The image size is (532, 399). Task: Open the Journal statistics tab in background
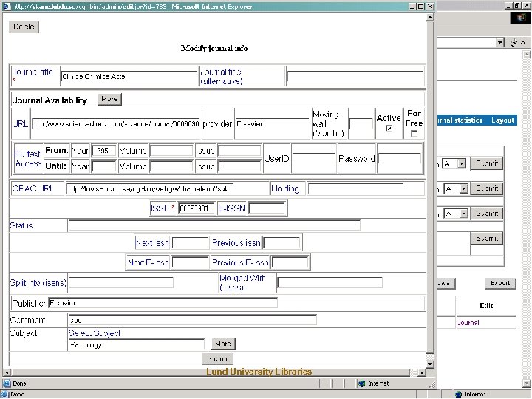pos(460,120)
